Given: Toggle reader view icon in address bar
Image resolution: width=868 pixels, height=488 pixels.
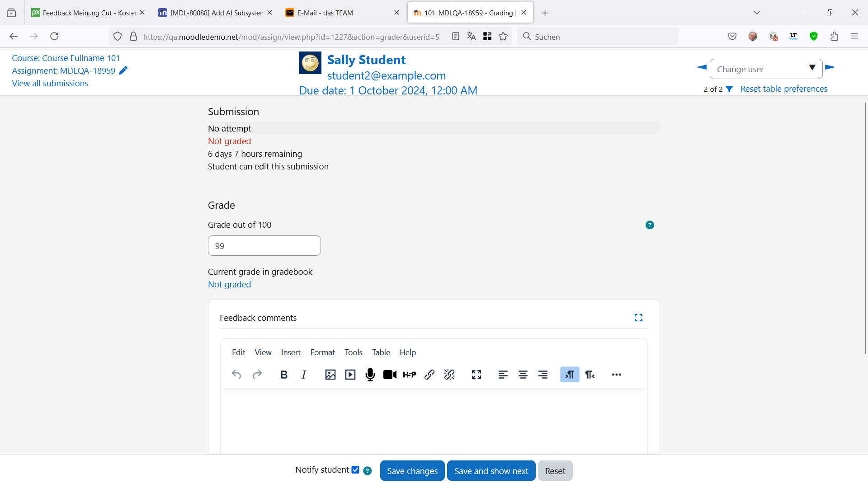Looking at the screenshot, I should tap(456, 37).
